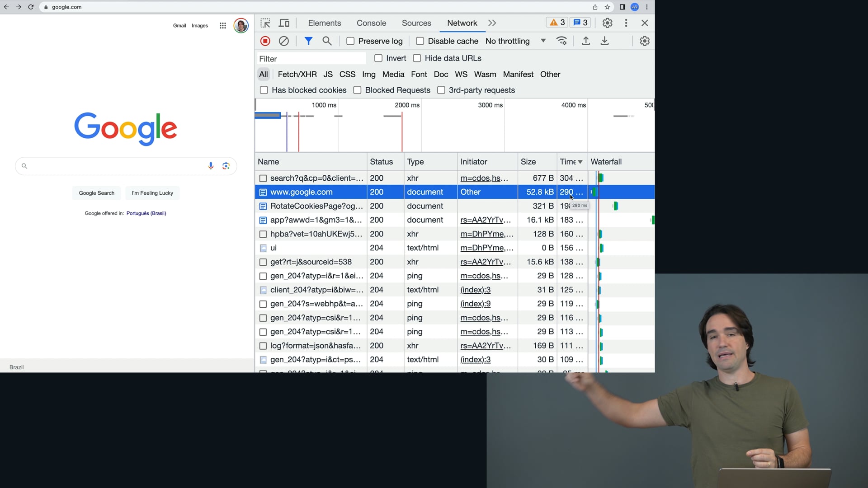Reload the page with the refresh icon

(31, 7)
